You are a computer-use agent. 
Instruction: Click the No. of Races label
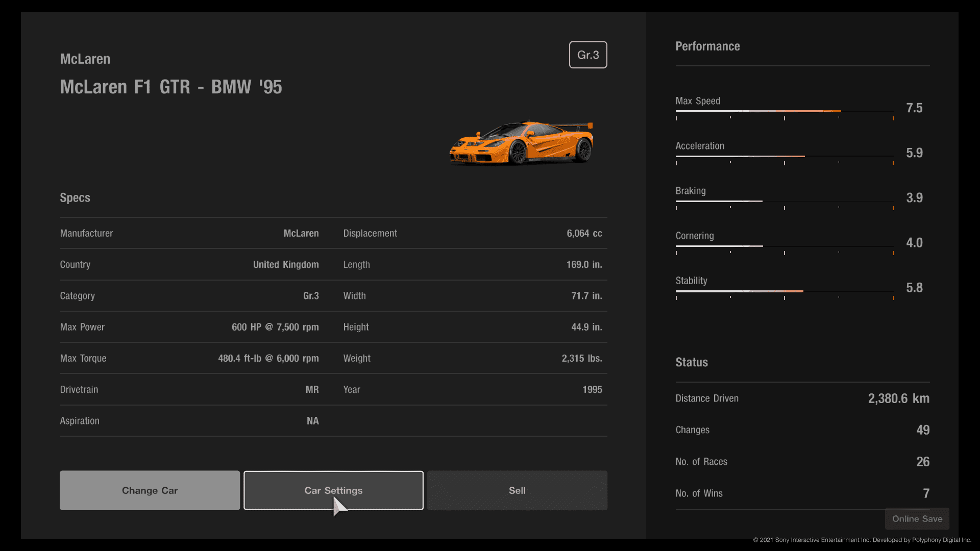pyautogui.click(x=701, y=462)
